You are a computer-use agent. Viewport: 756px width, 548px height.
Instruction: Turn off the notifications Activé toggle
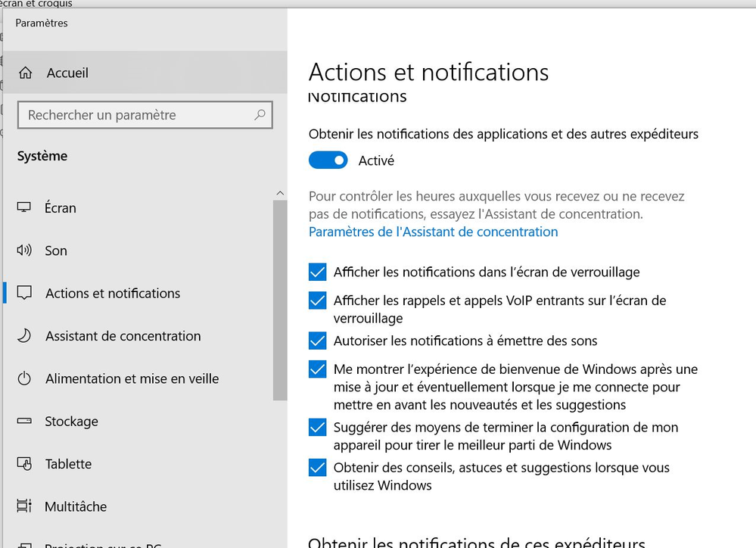click(328, 160)
